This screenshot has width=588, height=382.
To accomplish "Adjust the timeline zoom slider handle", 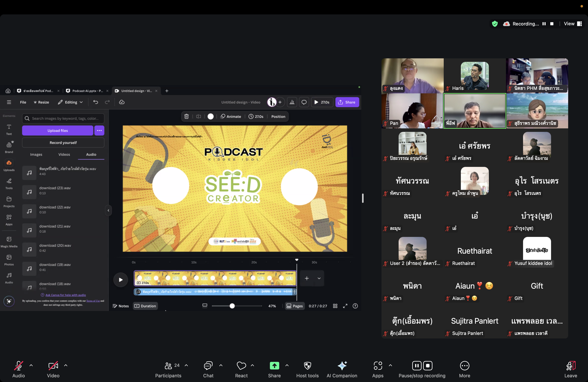I will pyautogui.click(x=232, y=306).
